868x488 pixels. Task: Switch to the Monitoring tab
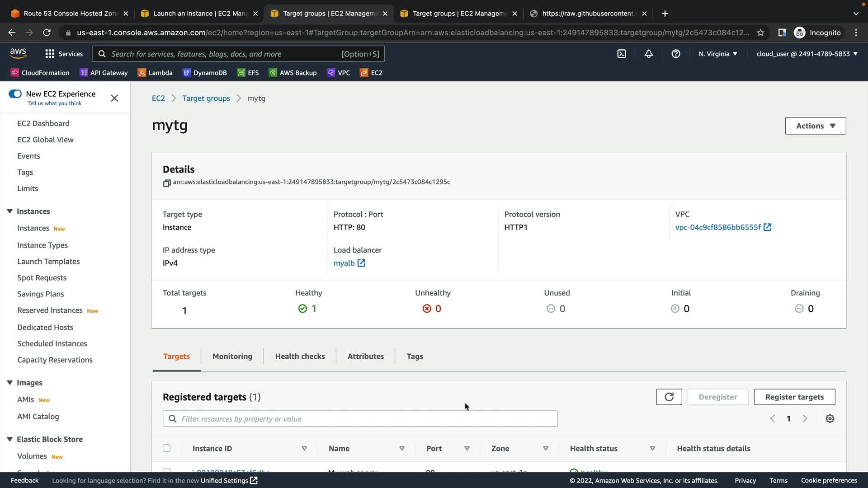[232, 357]
